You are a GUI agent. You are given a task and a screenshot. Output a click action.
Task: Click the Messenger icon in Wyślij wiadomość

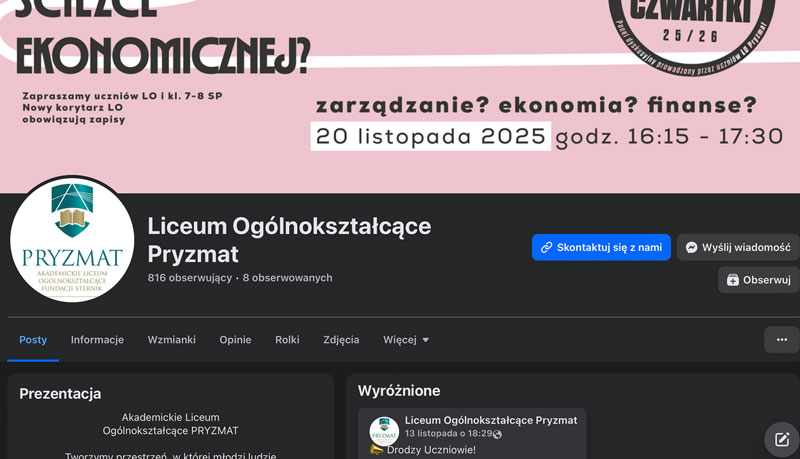[691, 247]
